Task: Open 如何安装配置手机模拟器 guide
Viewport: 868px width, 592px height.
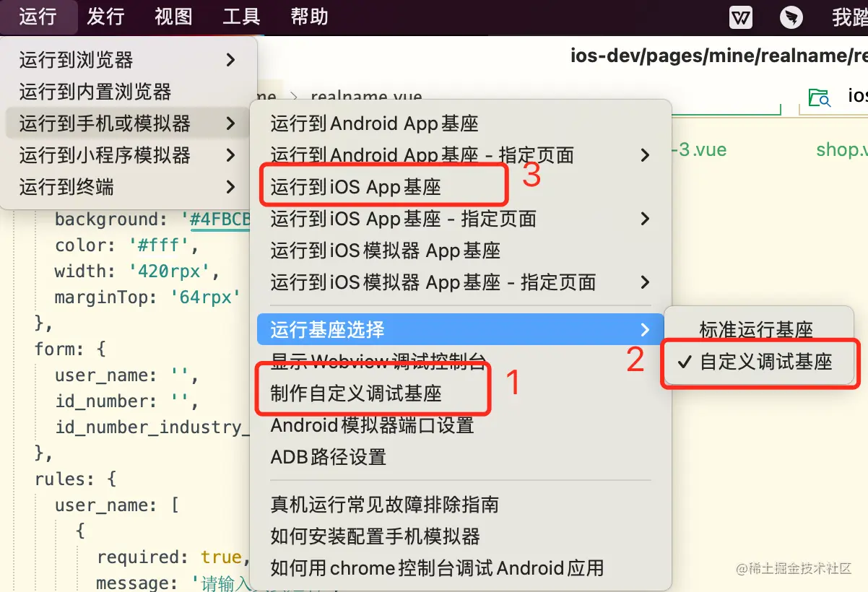Action: (460, 536)
